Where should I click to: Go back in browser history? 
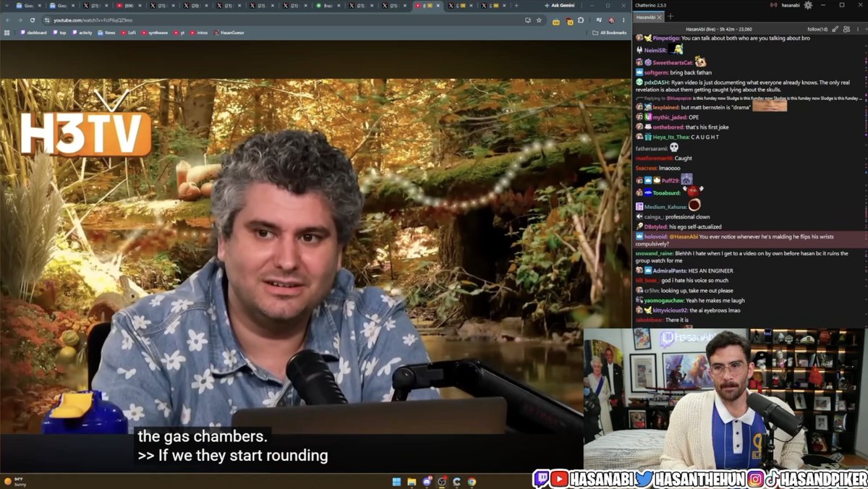(x=8, y=20)
